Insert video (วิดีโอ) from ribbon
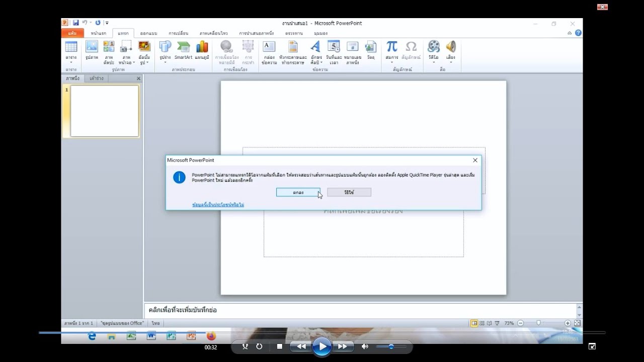Screen dimensions: 644x362 point(433,53)
